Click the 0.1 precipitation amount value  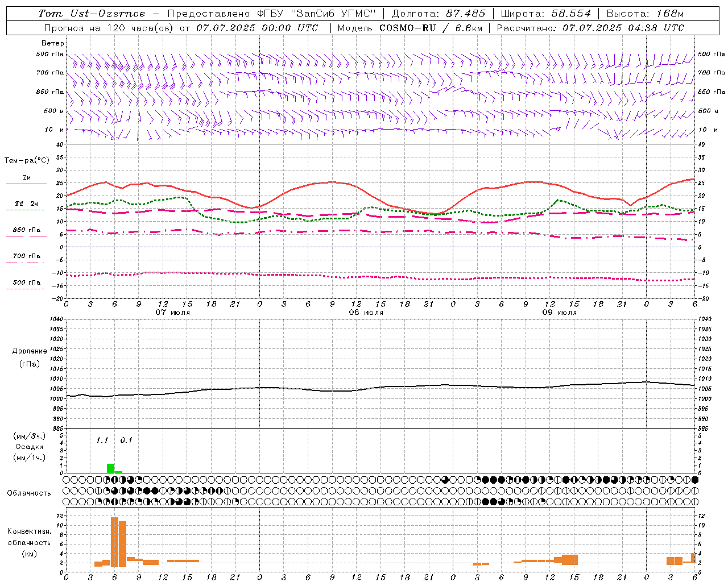pos(126,440)
